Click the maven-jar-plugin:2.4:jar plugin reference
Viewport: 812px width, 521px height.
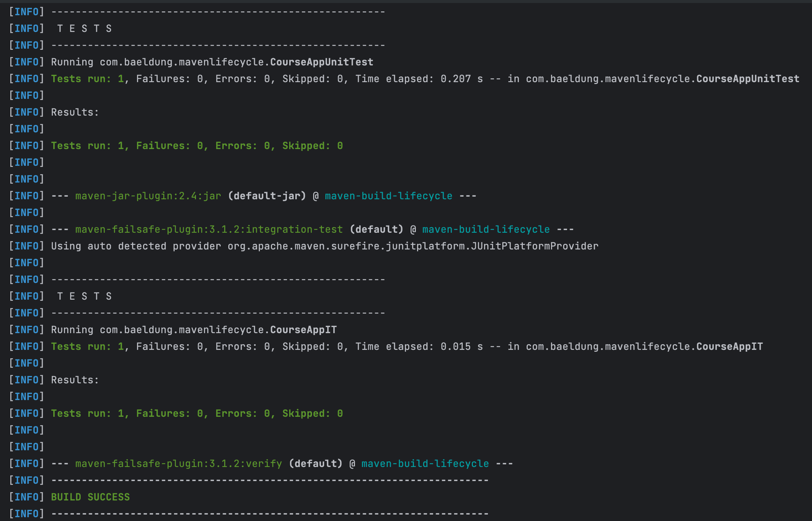148,195
